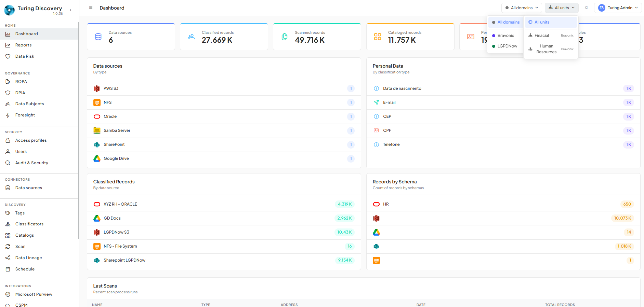Click the Turing Discovery logo icon

coord(9,10)
